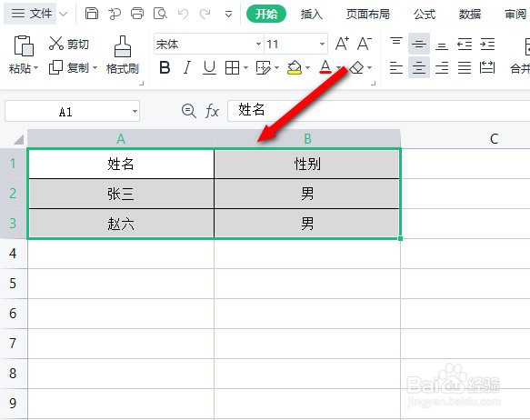This screenshot has height=420, width=530.
Task: Expand the draw border dropdown arrow
Action: tap(277, 68)
